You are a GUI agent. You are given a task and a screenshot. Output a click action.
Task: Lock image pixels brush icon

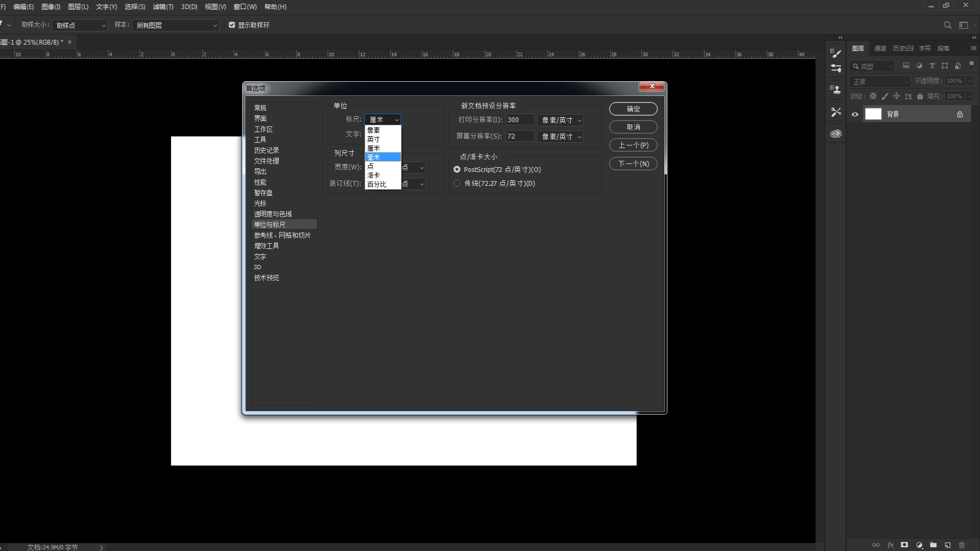click(x=884, y=96)
